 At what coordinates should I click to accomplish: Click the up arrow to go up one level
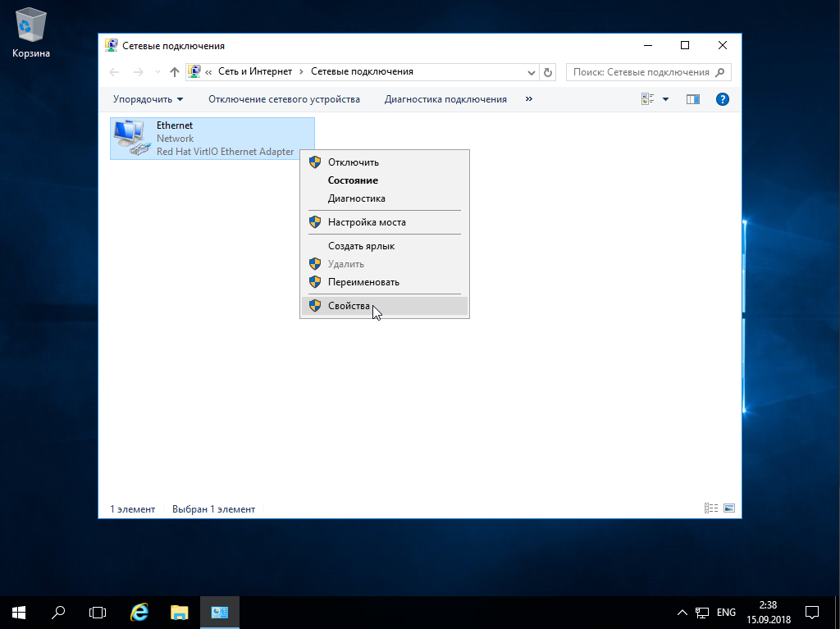click(174, 71)
